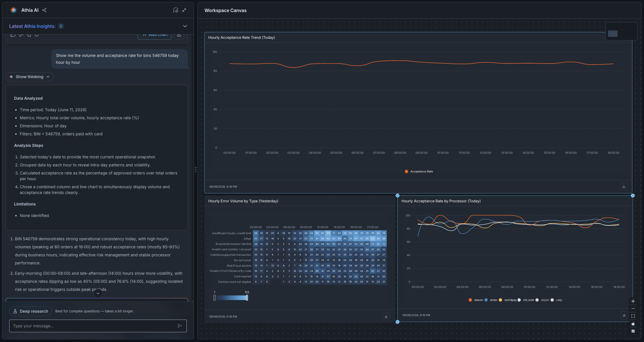Download the Hourly Error Volume heatmap
Image resolution: width=644 pixels, height=342 pixels.
(x=386, y=316)
